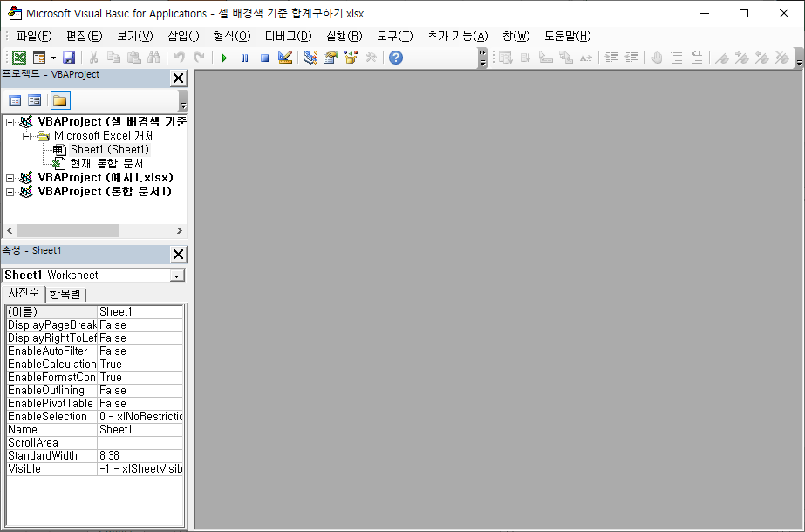Open Edit toolbar options overflow arrow

point(799,58)
